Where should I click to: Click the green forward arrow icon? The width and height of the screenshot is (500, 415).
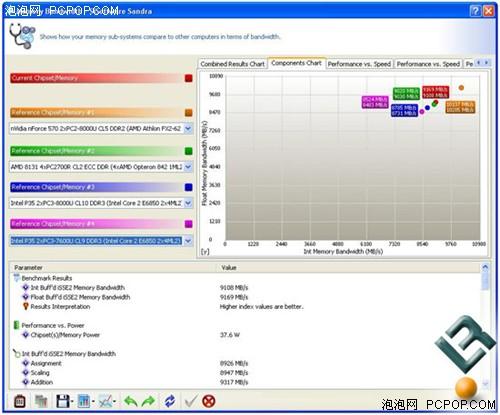(x=149, y=401)
